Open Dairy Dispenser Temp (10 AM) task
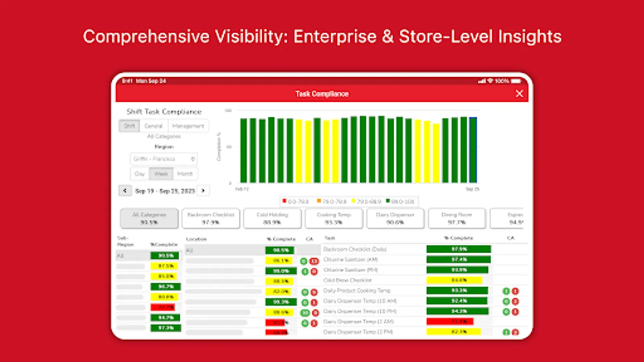Viewport: 644px width, 362px height. 425,301
